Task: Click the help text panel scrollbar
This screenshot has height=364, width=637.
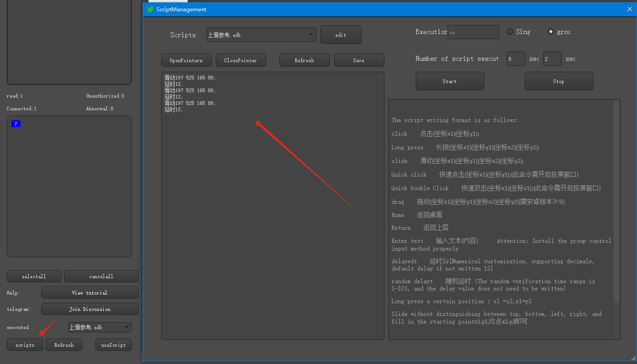Action: click(617, 202)
